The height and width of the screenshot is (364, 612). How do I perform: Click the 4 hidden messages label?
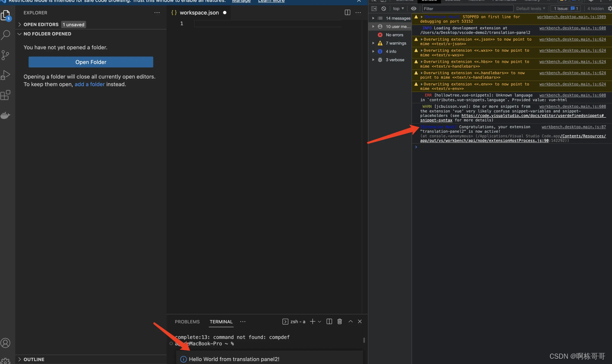(x=595, y=9)
